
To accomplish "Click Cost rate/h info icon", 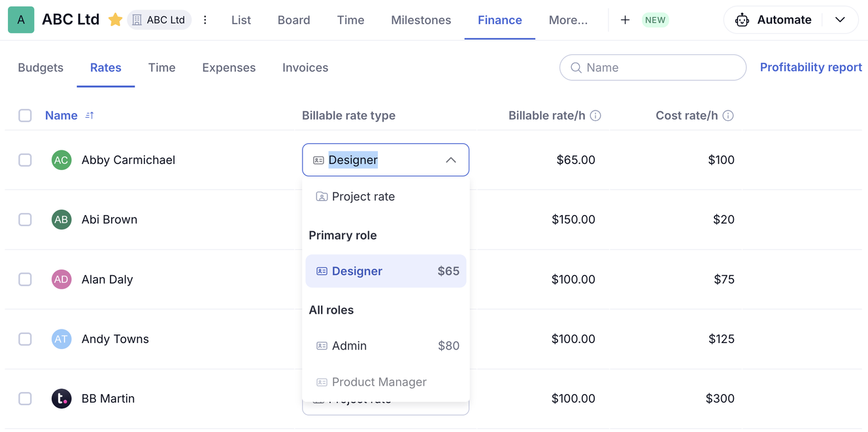I will 728,116.
